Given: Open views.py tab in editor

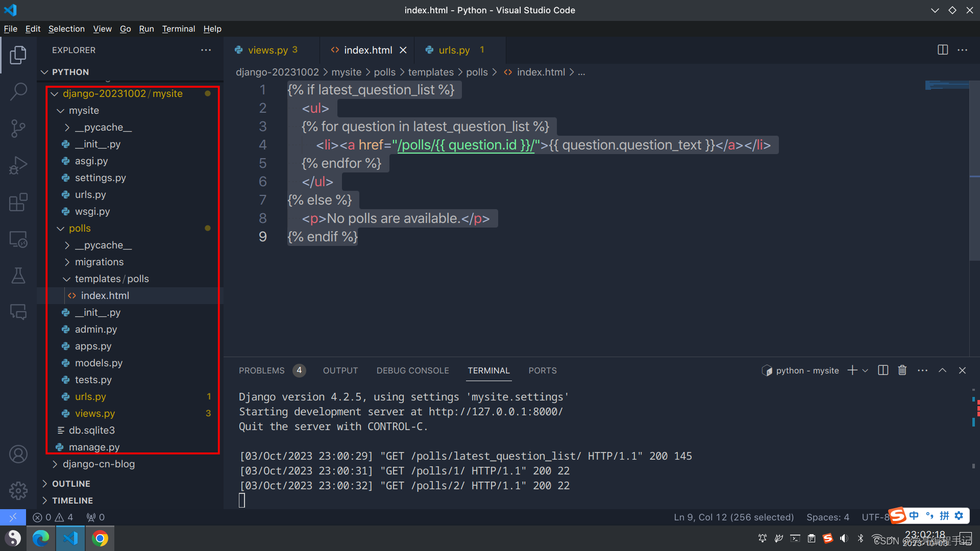Looking at the screenshot, I should click(x=267, y=50).
